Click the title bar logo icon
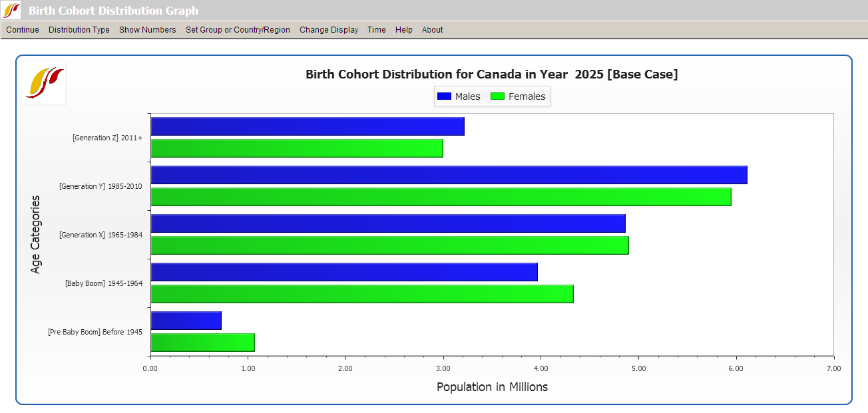The width and height of the screenshot is (868, 413). click(9, 9)
